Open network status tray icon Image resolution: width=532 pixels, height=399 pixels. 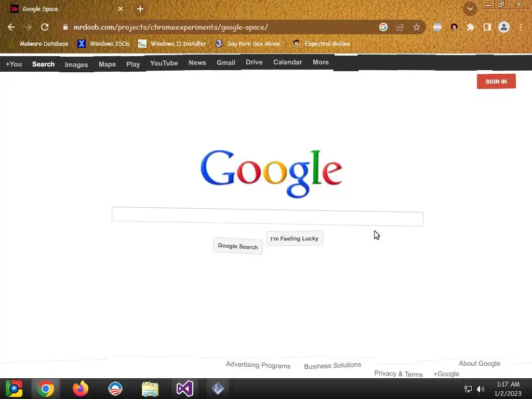[468, 389]
